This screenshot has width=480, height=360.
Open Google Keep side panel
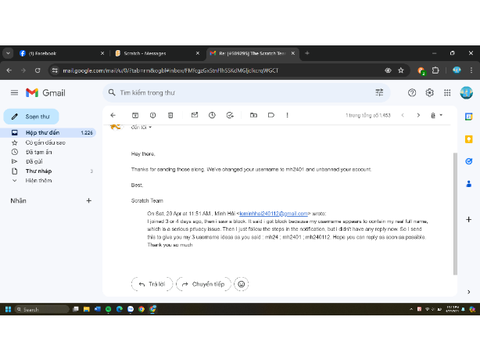[x=469, y=139]
